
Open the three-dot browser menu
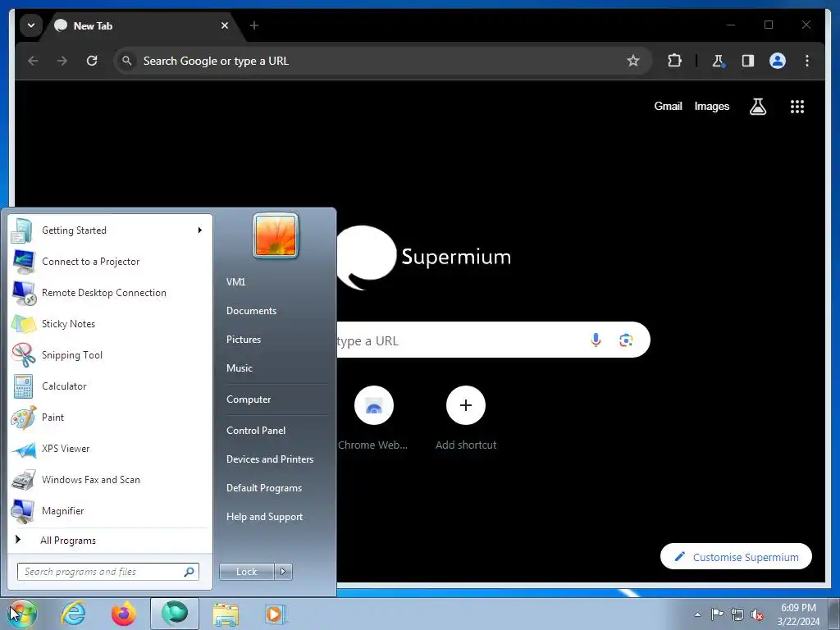pos(807,61)
